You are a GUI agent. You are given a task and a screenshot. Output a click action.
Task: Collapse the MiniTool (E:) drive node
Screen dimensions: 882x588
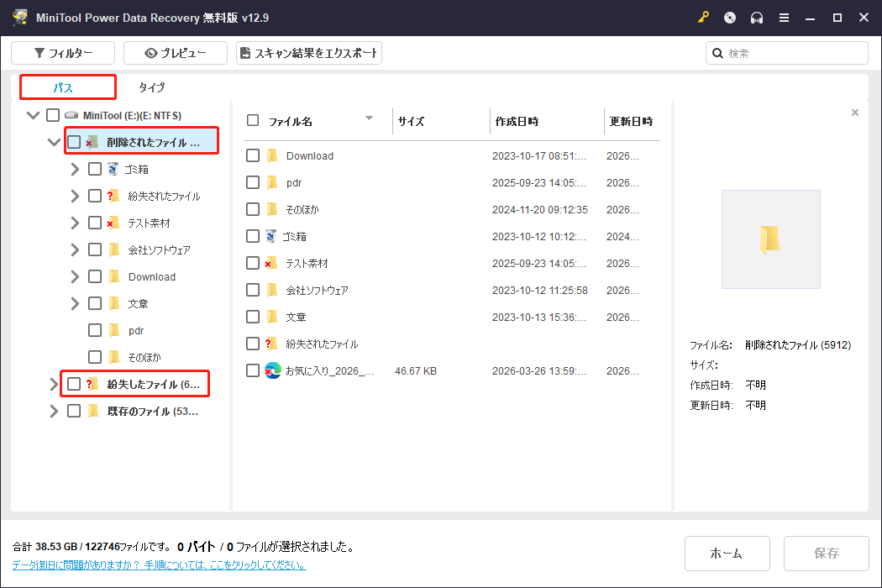click(x=34, y=115)
